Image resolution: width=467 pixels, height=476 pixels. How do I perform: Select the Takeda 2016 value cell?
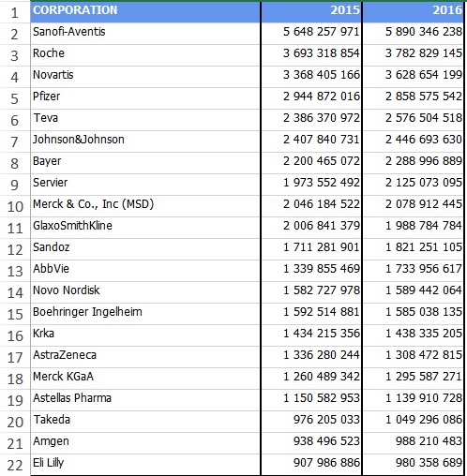(414, 422)
